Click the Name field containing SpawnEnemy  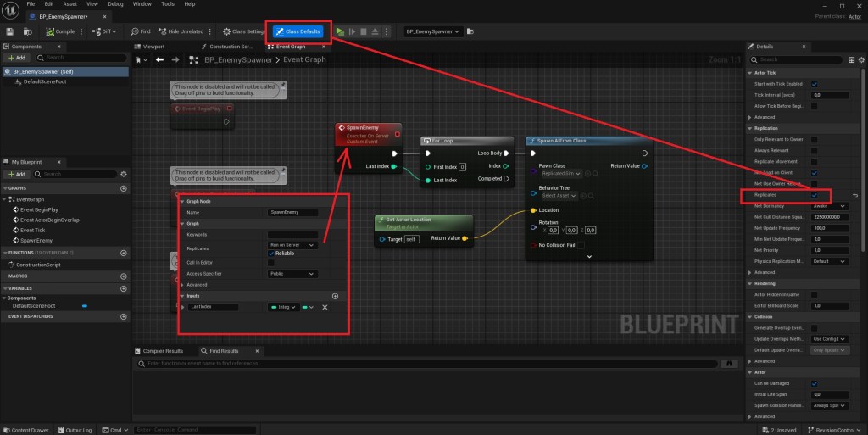(292, 212)
